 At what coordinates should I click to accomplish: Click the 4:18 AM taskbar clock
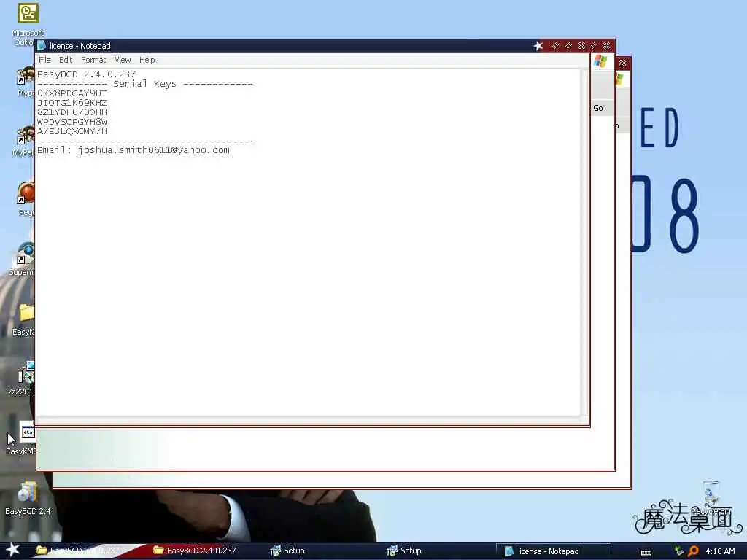click(x=720, y=551)
